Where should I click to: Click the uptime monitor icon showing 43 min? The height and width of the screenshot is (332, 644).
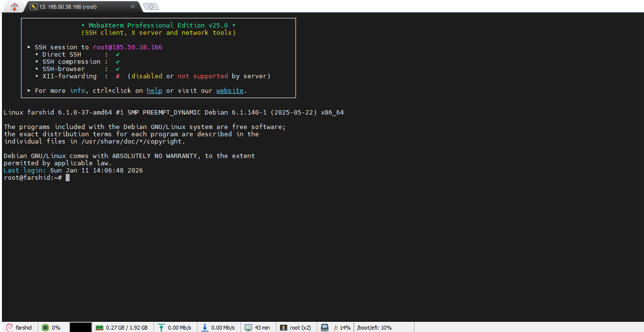248,327
